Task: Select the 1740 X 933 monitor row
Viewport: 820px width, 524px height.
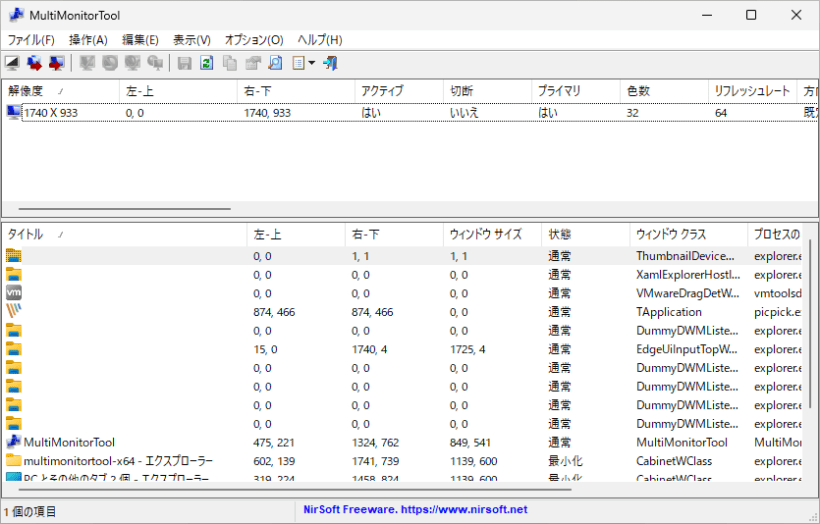Action: [x=410, y=112]
